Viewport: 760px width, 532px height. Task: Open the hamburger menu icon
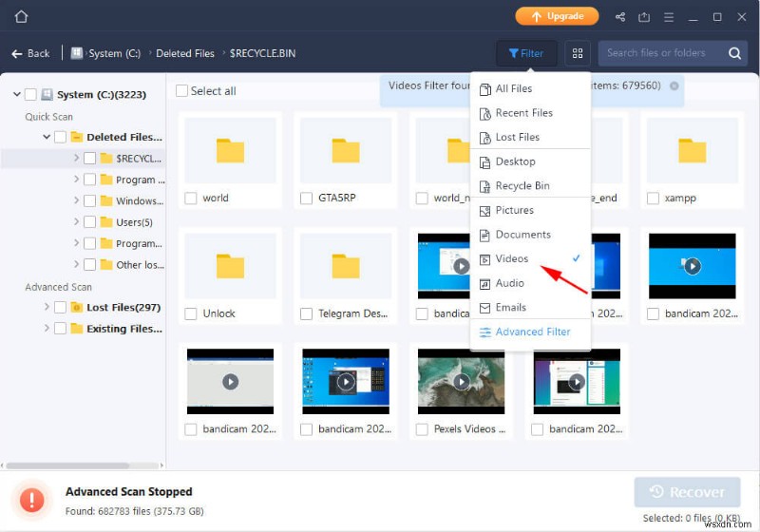pyautogui.click(x=669, y=17)
